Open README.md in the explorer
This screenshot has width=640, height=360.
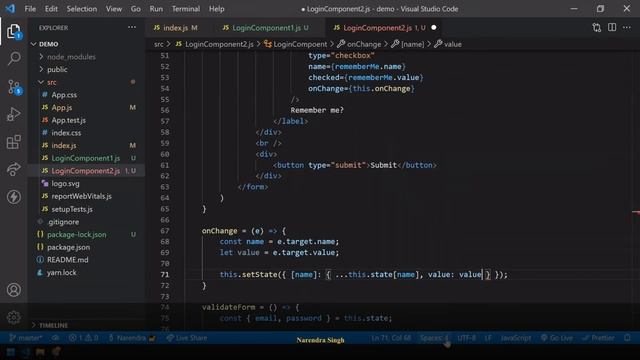coord(67,260)
